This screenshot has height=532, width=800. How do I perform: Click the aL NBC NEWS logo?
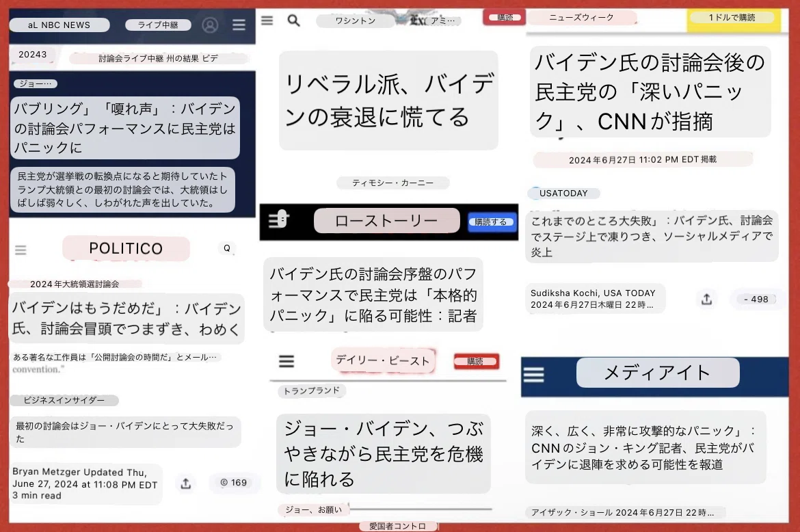pyautogui.click(x=59, y=25)
